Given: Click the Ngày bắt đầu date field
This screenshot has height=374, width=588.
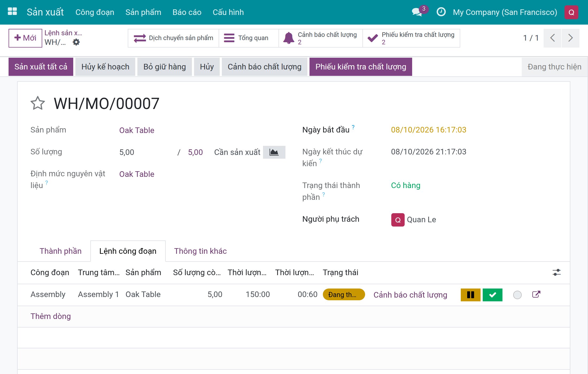Looking at the screenshot, I should [428, 130].
